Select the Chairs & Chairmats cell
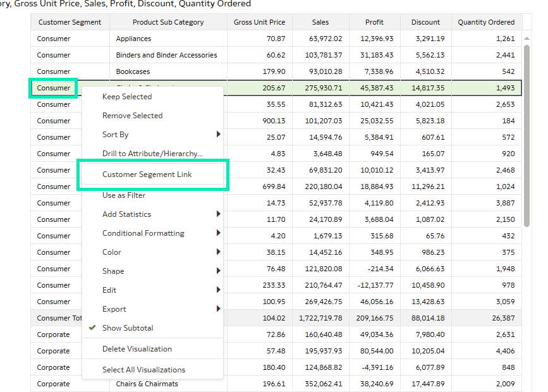This screenshot has width=548, height=392. (x=147, y=384)
